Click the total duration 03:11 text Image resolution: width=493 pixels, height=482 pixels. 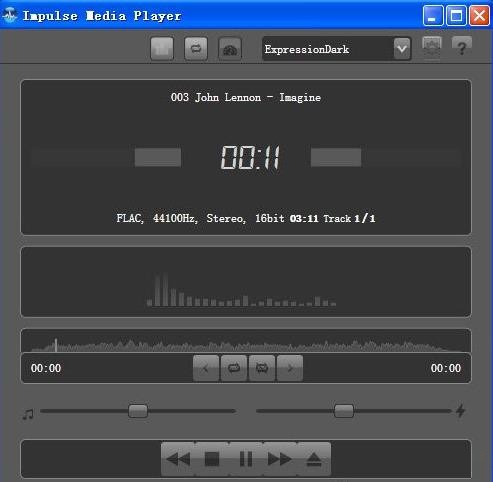tap(304, 219)
